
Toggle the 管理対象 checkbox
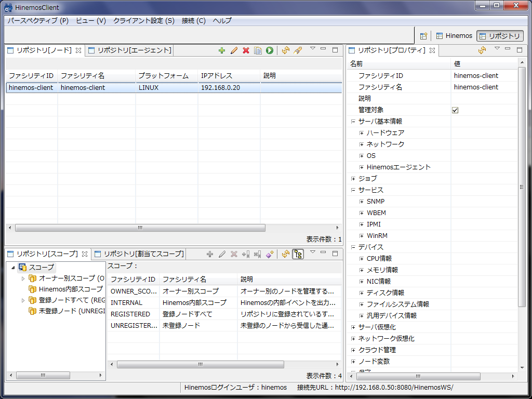point(455,110)
